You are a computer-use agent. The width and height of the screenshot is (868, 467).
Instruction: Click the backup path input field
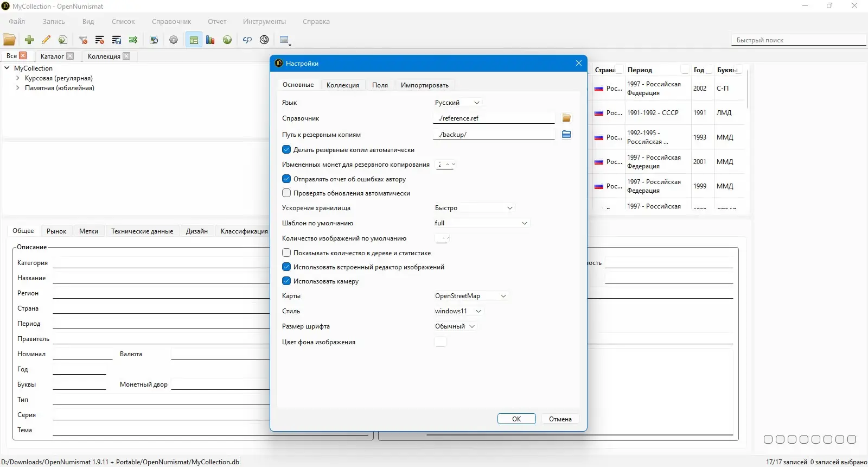[494, 135]
